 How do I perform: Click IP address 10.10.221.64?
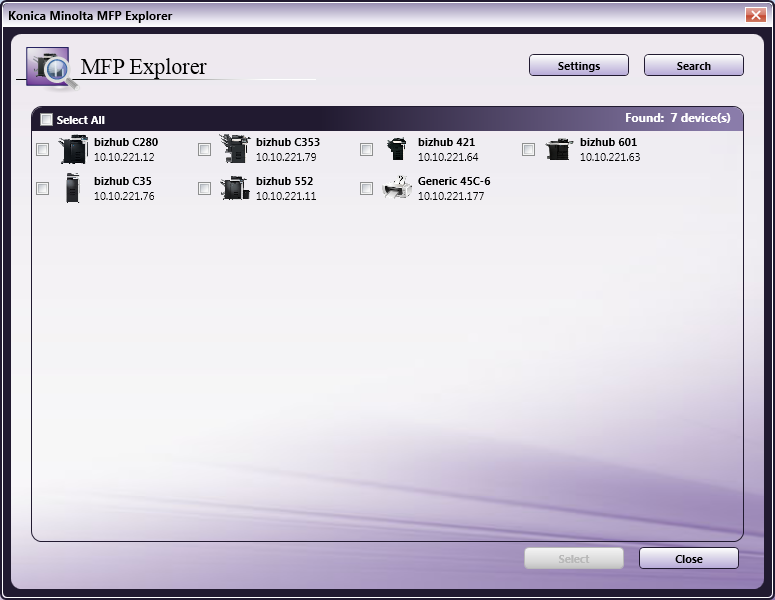click(448, 157)
